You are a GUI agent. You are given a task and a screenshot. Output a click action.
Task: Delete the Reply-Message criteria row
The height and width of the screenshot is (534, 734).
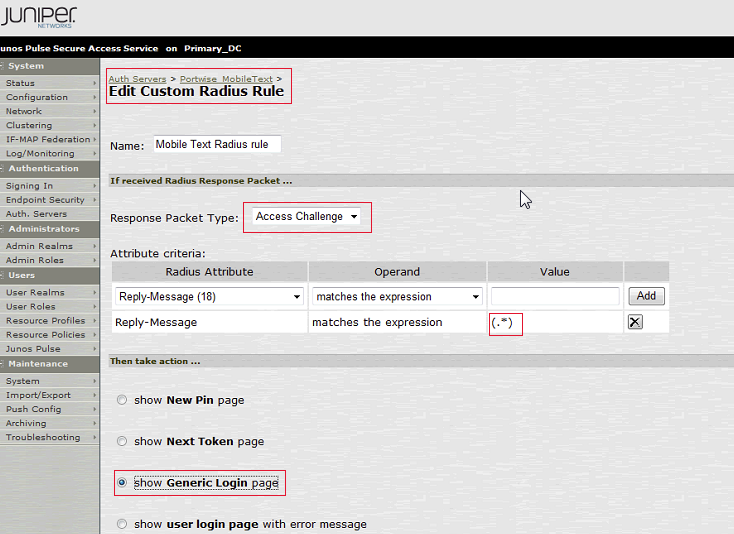(635, 322)
